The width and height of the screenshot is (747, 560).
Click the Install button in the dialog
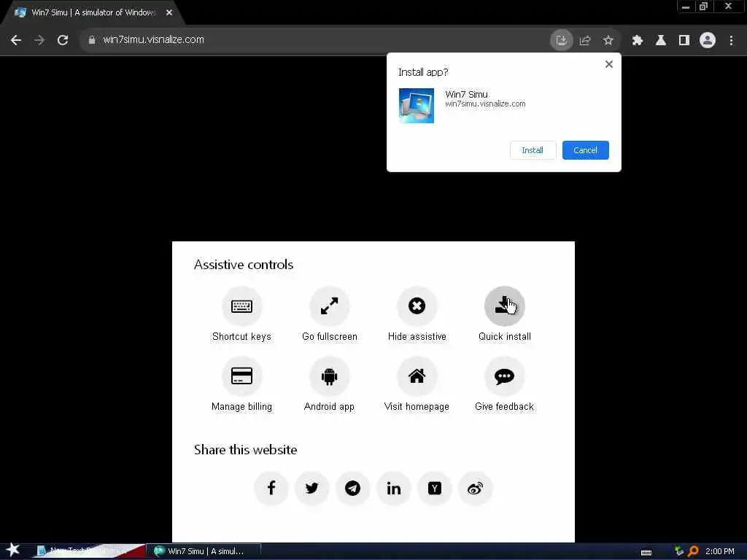(x=533, y=150)
